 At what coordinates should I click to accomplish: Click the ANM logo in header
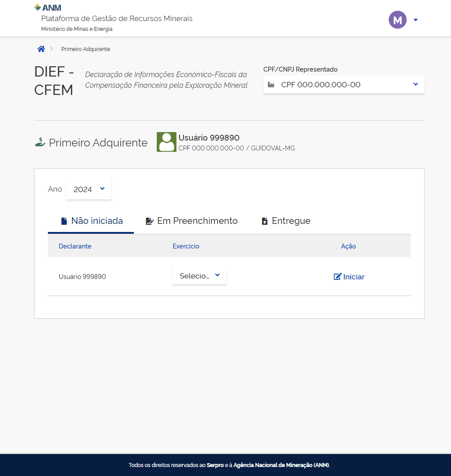coord(48,8)
